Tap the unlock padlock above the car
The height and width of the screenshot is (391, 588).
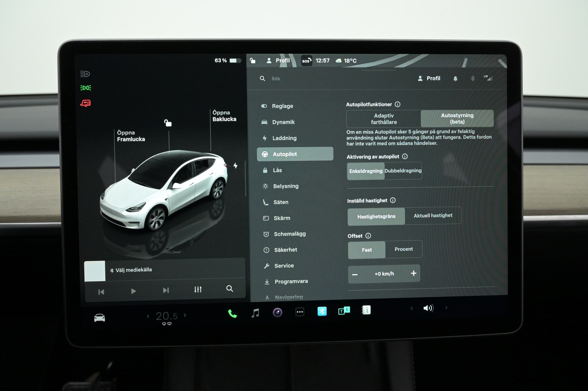168,123
